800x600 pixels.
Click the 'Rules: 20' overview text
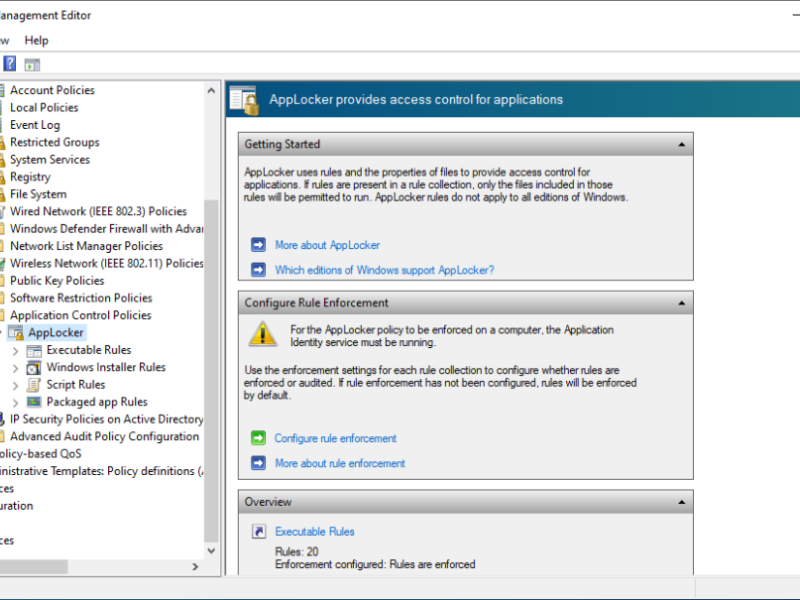pyautogui.click(x=296, y=552)
